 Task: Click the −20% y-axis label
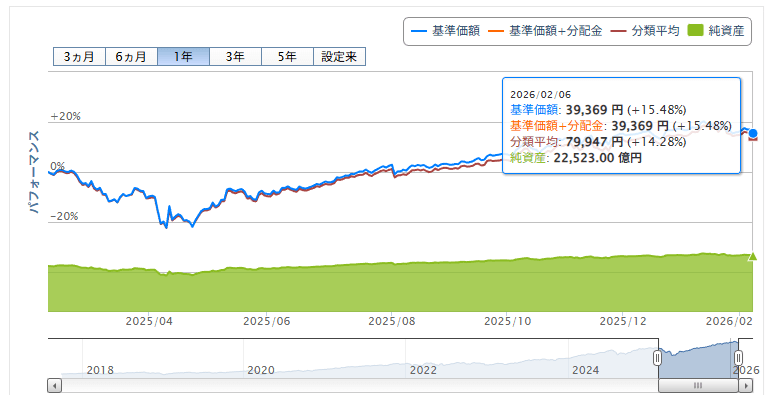pyautogui.click(x=64, y=216)
